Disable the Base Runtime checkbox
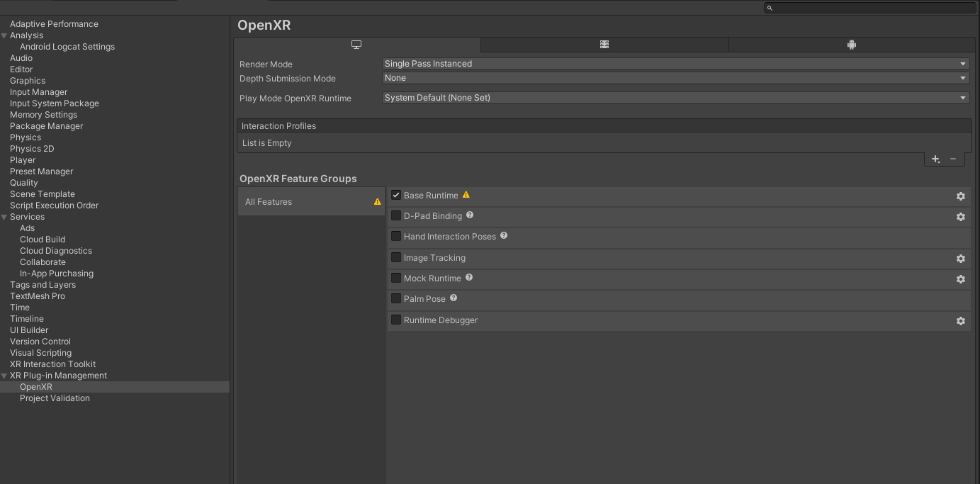The width and height of the screenshot is (980, 484). [396, 195]
